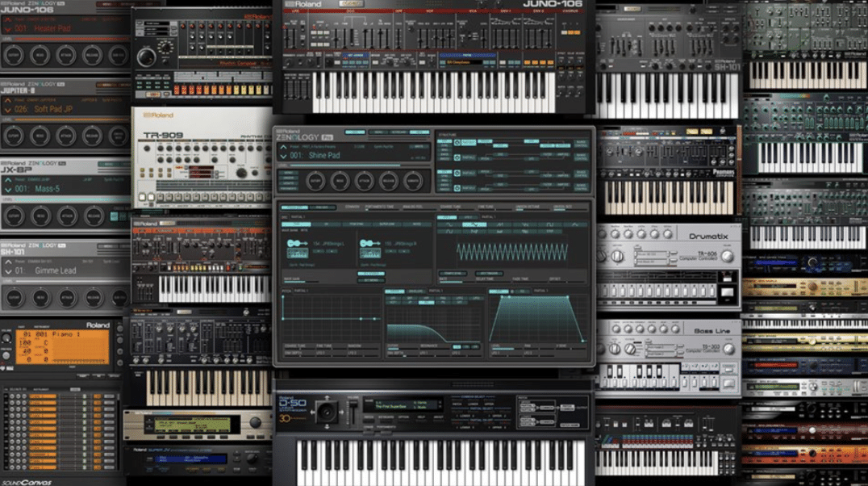The image size is (868, 486).
Task: Open the wave thumbnail under JP8Strings L
Action: [x=298, y=253]
